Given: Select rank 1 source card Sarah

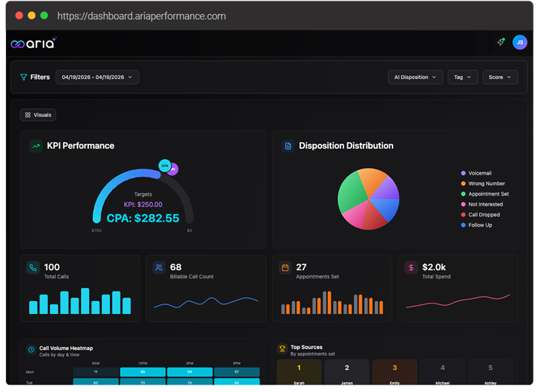Looking at the screenshot, I should [299, 372].
